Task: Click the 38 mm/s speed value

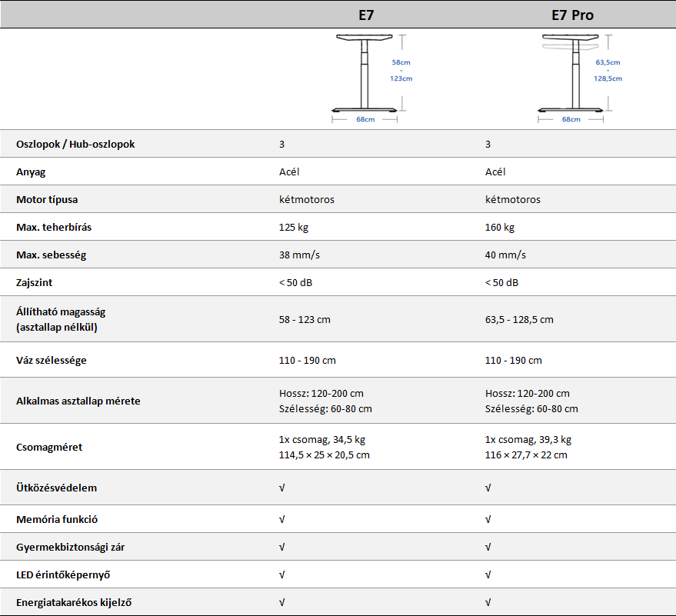Action: point(299,255)
